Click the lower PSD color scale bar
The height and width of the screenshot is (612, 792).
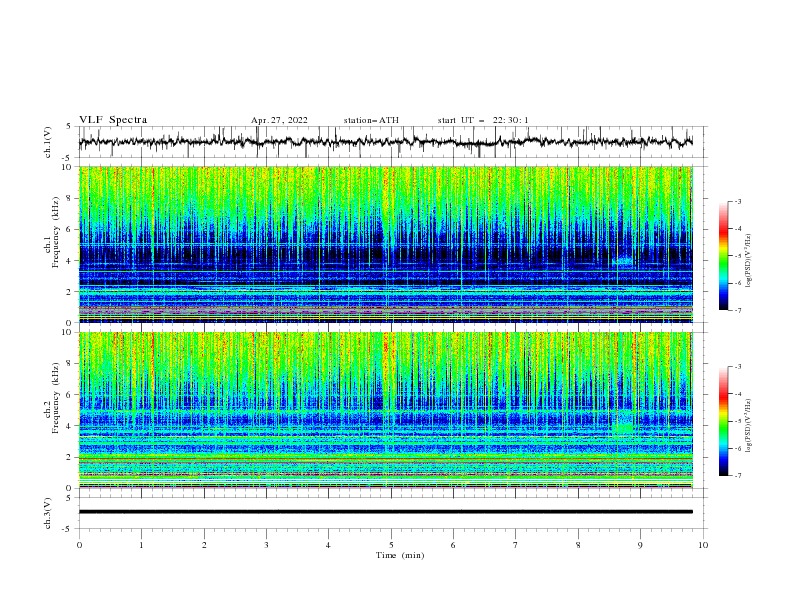click(x=723, y=421)
